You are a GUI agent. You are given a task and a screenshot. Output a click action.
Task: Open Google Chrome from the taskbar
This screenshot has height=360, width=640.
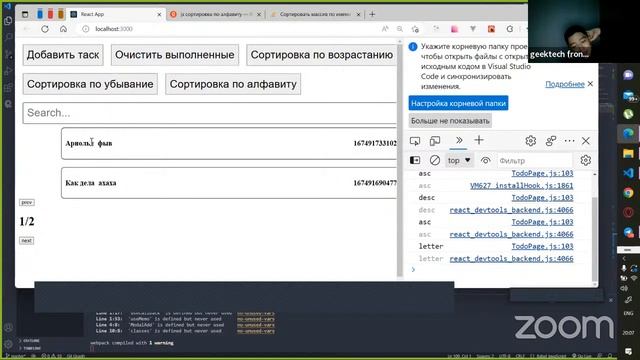click(628, 192)
